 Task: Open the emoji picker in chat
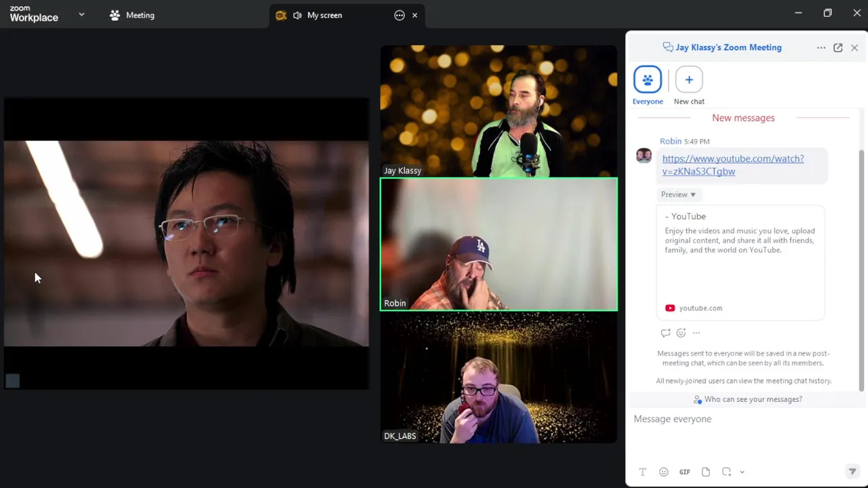coord(664,472)
